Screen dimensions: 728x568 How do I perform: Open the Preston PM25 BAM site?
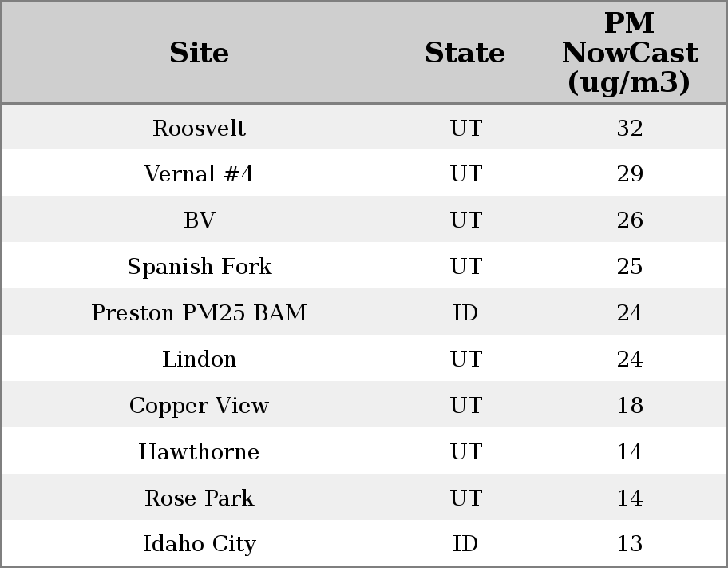tap(199, 313)
